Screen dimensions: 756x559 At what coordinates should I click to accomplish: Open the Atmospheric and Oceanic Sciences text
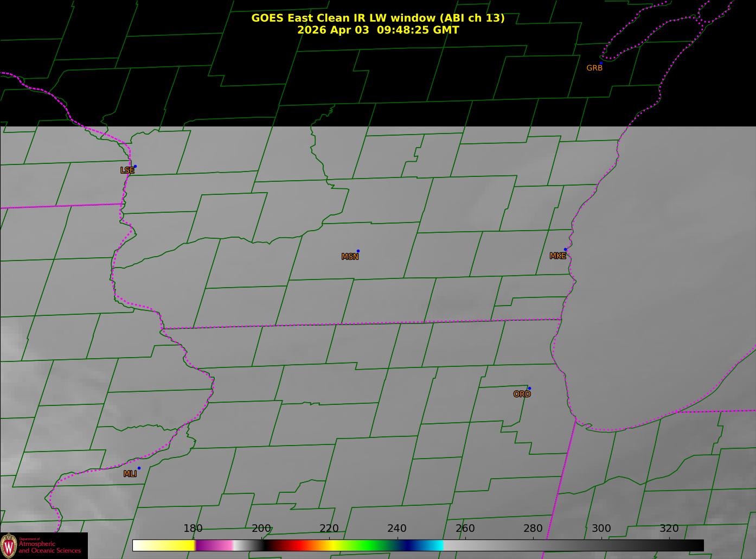pos(50,547)
